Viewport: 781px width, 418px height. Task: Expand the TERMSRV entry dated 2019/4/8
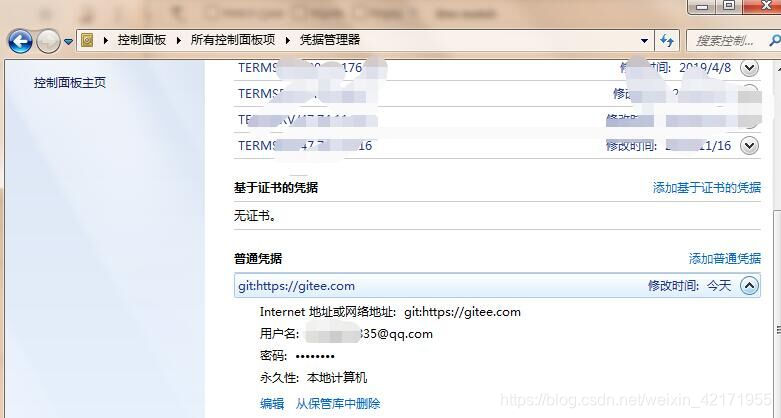(x=749, y=68)
